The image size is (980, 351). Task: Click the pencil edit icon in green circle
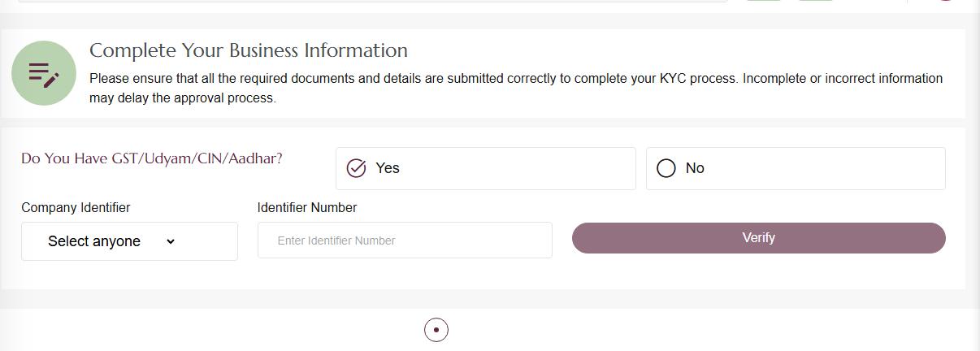click(44, 73)
